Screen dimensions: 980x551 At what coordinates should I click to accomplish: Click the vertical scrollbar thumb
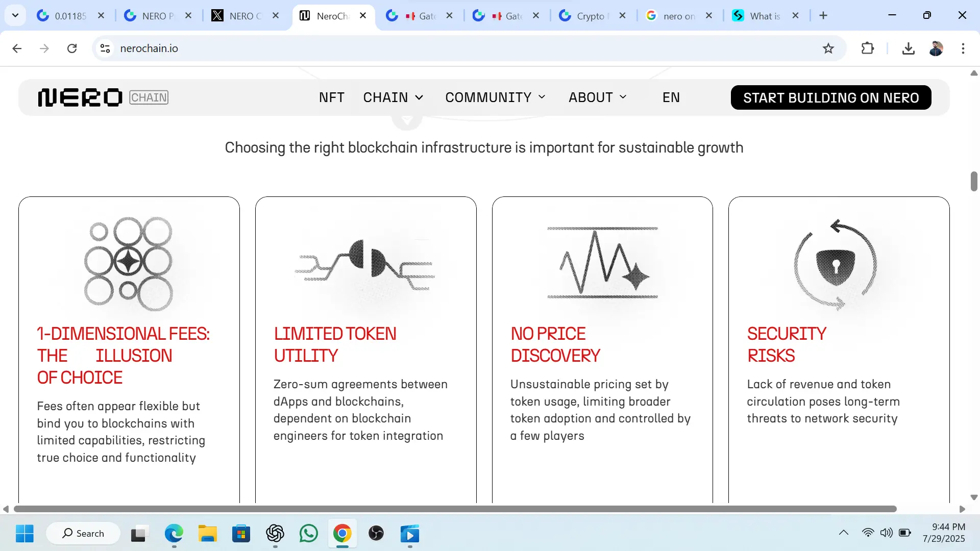click(974, 181)
